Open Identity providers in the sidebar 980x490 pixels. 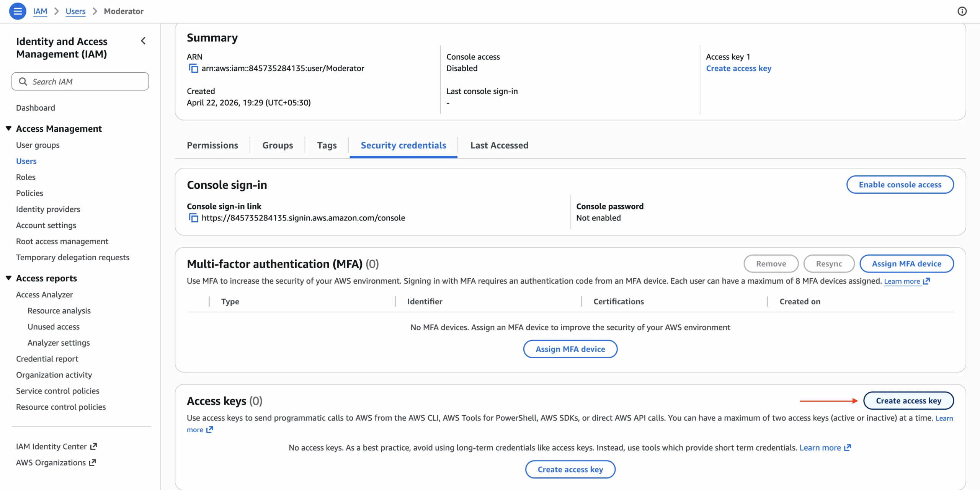[x=48, y=209]
